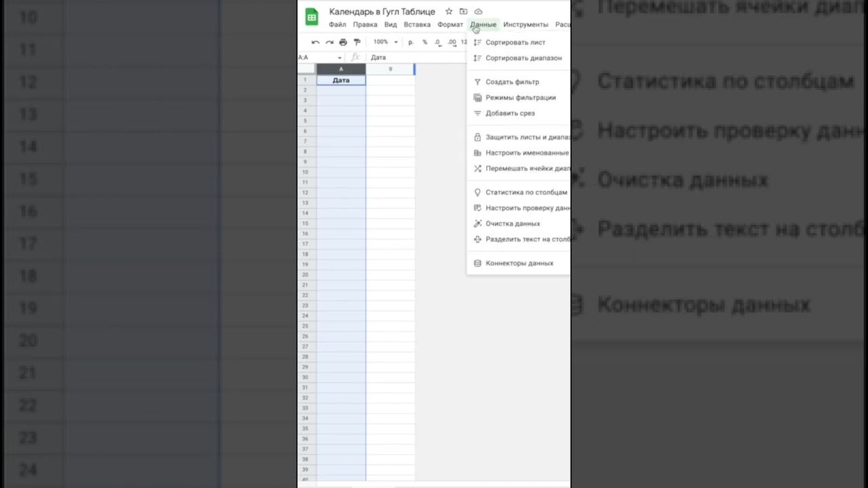Select column B header

(x=390, y=69)
